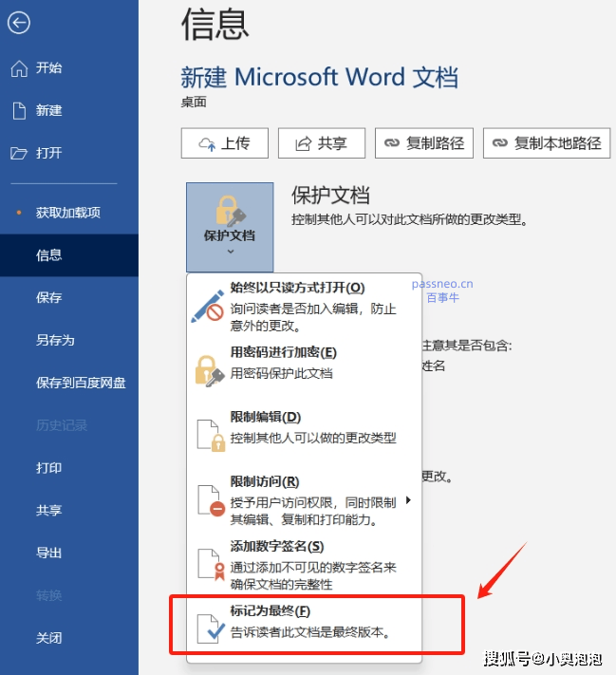Image resolution: width=616 pixels, height=675 pixels.
Task: Click 关闭 in the sidebar
Action: coord(69,638)
